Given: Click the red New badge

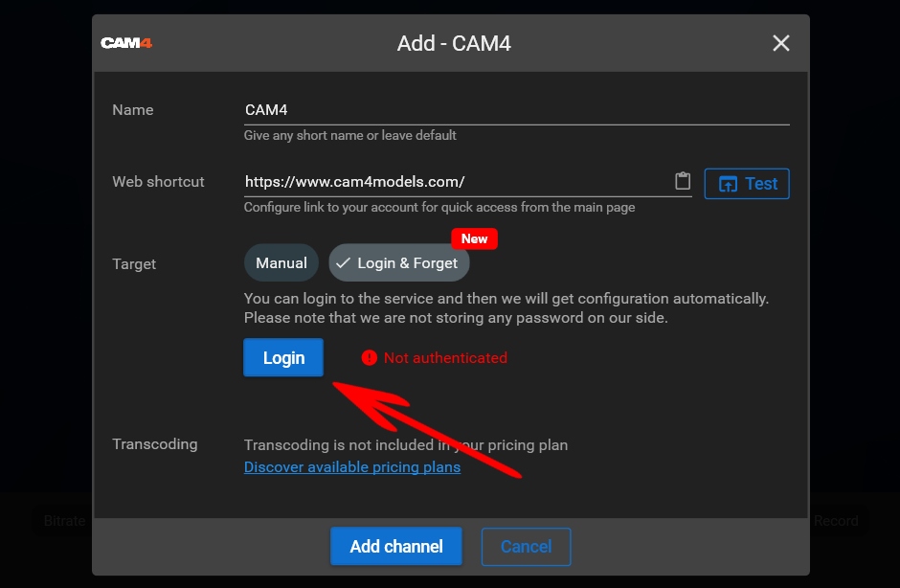Looking at the screenshot, I should click(x=474, y=238).
